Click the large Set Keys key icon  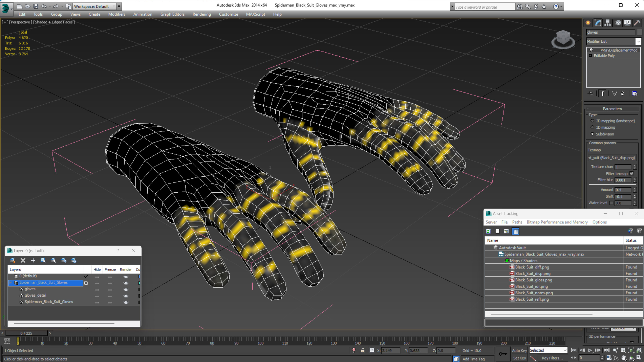(x=503, y=354)
